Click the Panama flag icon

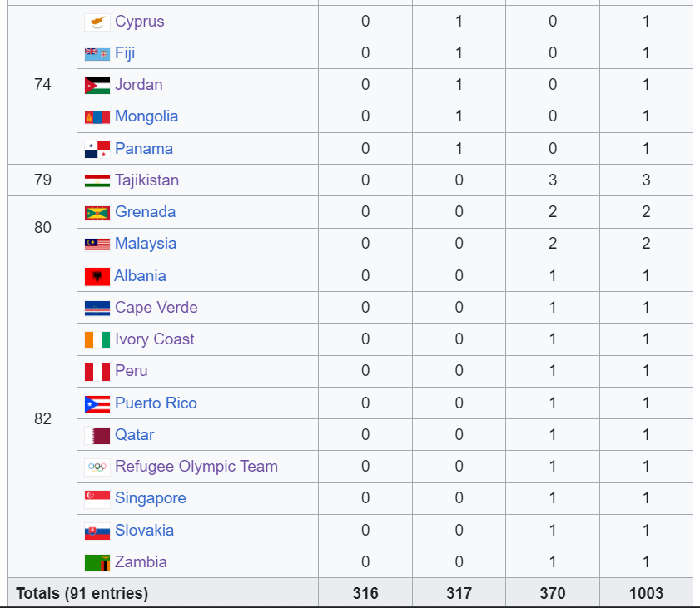[97, 150]
